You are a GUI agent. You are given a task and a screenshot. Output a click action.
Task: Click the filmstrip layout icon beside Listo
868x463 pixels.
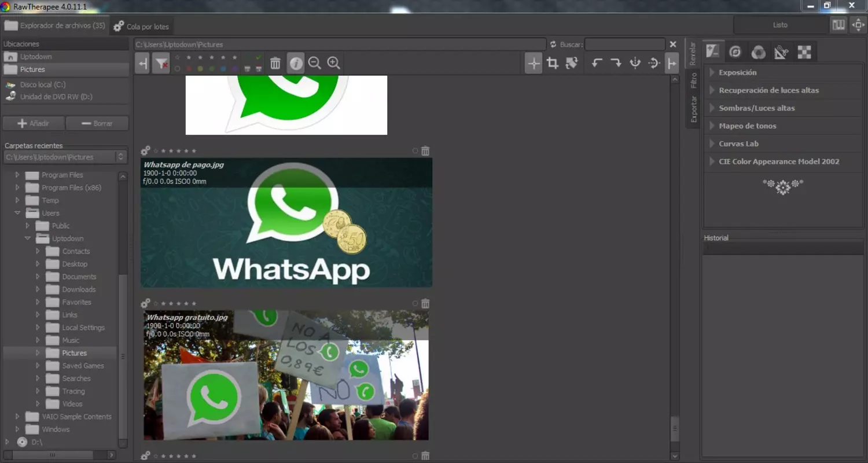pos(838,25)
